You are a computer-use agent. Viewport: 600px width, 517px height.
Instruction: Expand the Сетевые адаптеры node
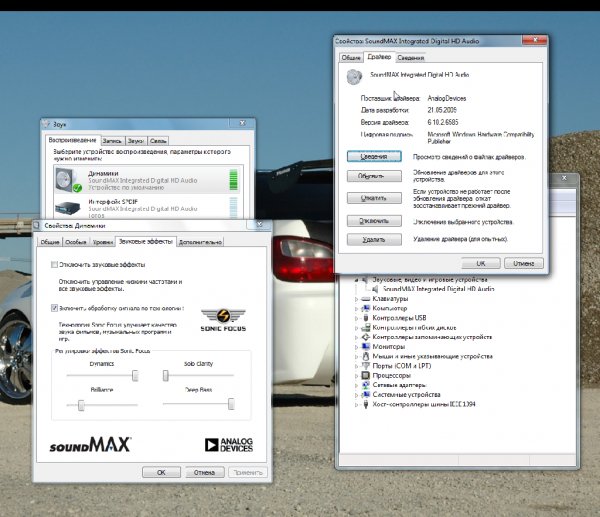tap(357, 385)
